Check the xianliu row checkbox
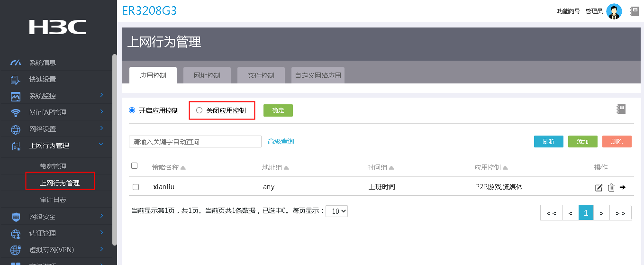 point(136,187)
